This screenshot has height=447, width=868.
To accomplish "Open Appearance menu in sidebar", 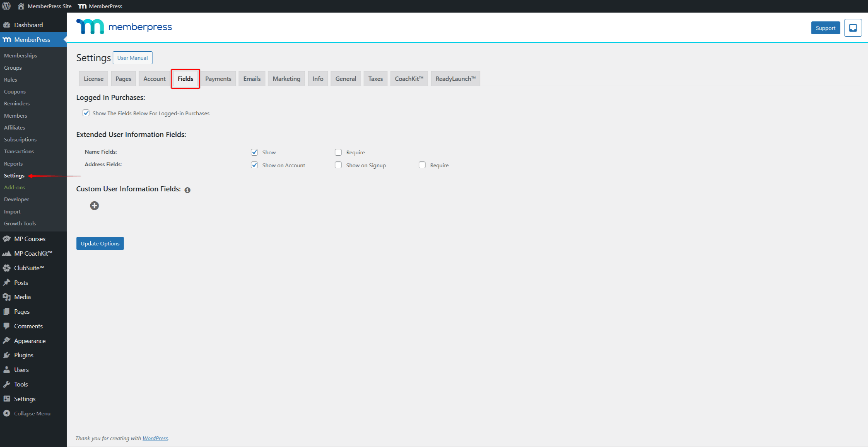I will 30,341.
